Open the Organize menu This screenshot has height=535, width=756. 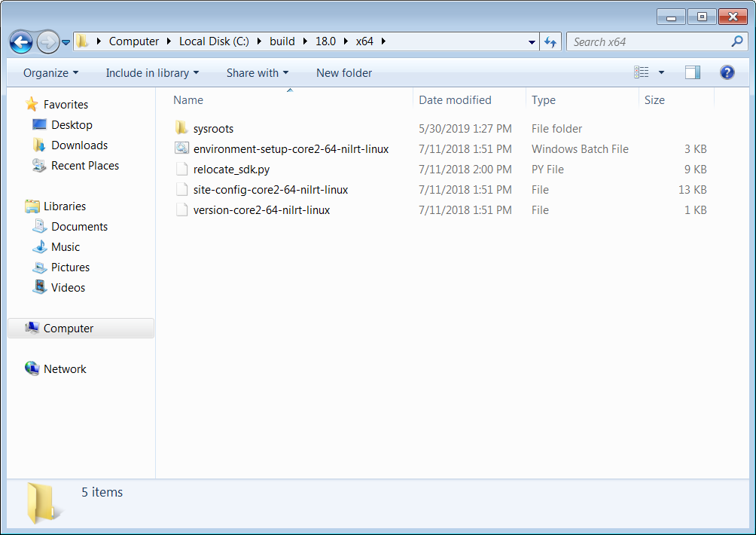point(50,73)
